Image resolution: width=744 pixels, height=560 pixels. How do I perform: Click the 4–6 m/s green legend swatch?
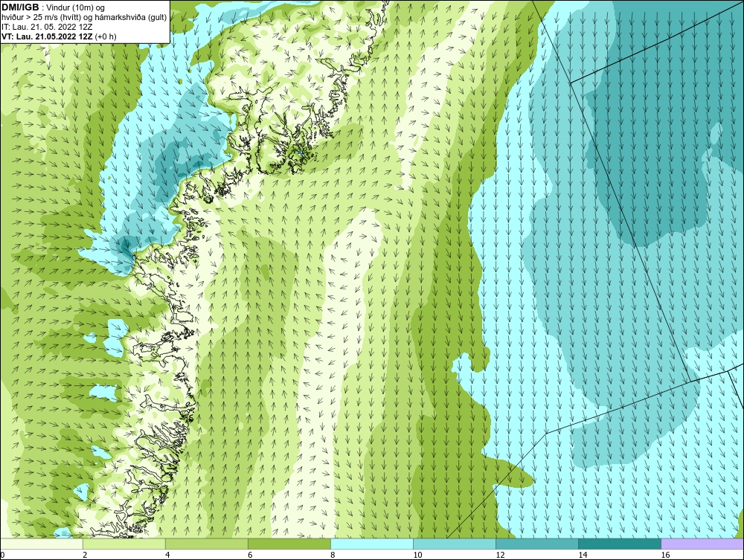(x=206, y=544)
